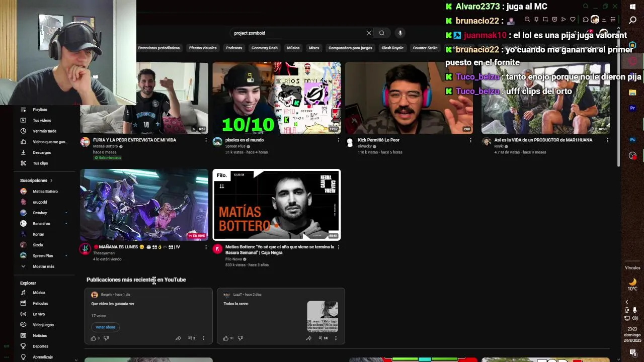This screenshot has width=644, height=362.
Task: Expand the Suscripciones section arrow
Action: [51, 180]
